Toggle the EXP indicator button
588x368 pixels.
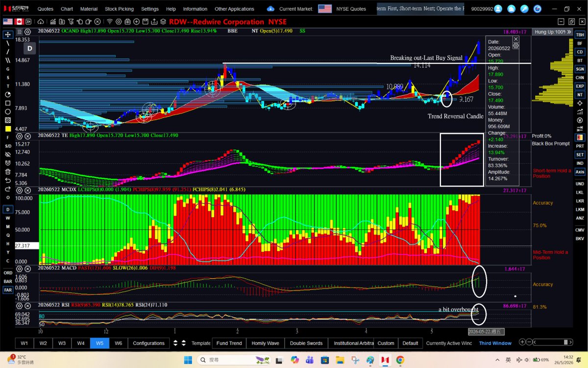(580, 86)
